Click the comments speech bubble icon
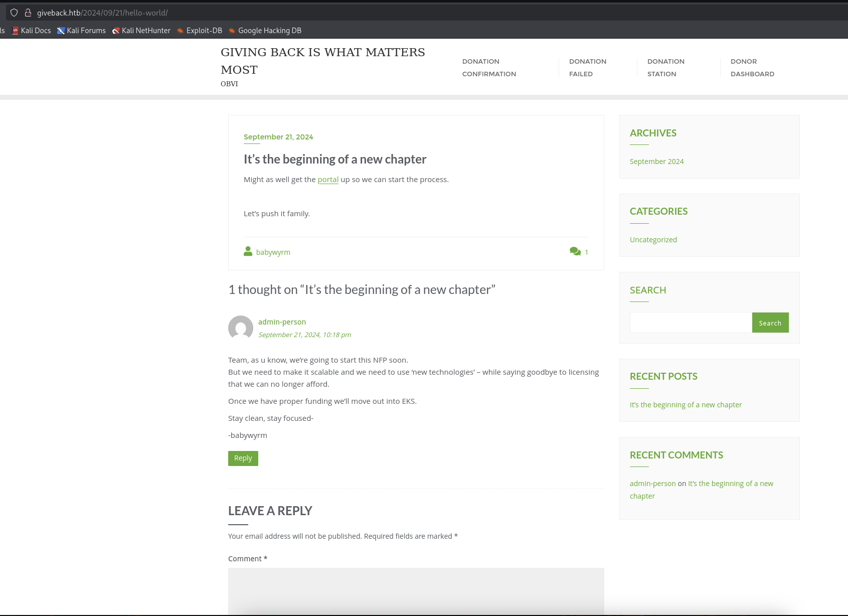848x616 pixels. pos(575,251)
